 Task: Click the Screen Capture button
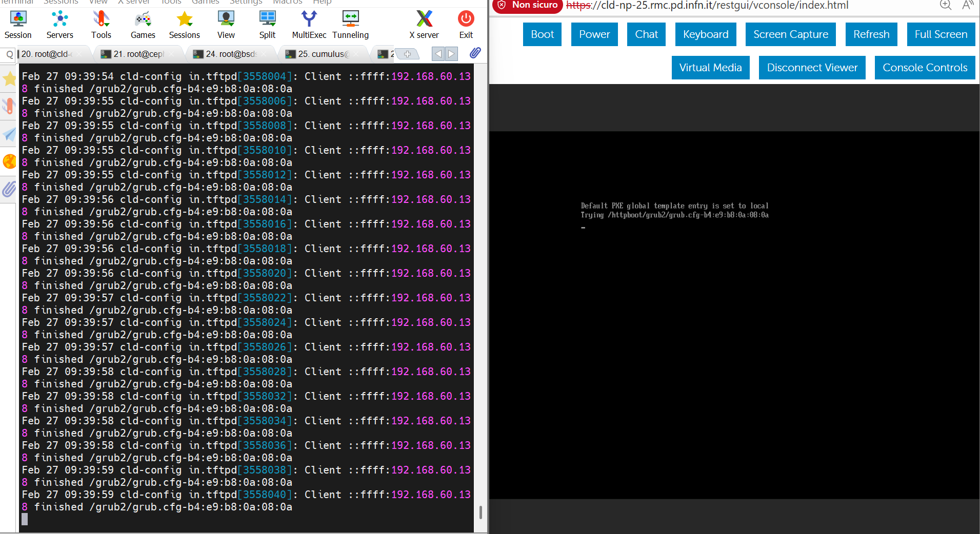(x=790, y=34)
